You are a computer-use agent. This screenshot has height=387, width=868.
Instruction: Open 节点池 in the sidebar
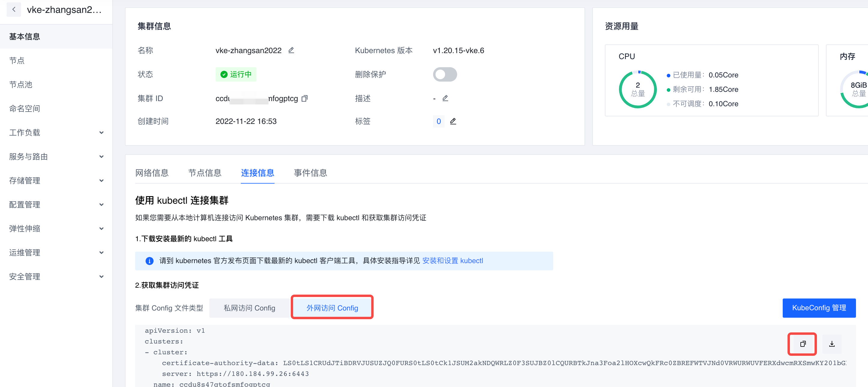tap(21, 85)
